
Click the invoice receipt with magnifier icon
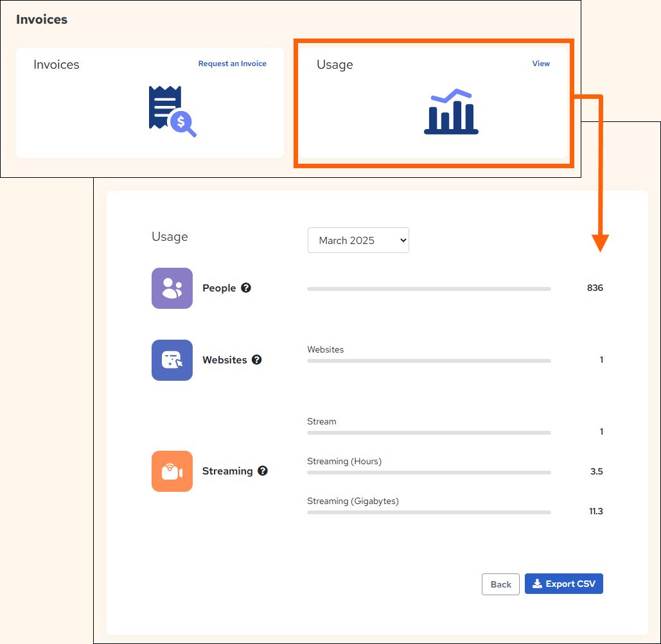(172, 112)
